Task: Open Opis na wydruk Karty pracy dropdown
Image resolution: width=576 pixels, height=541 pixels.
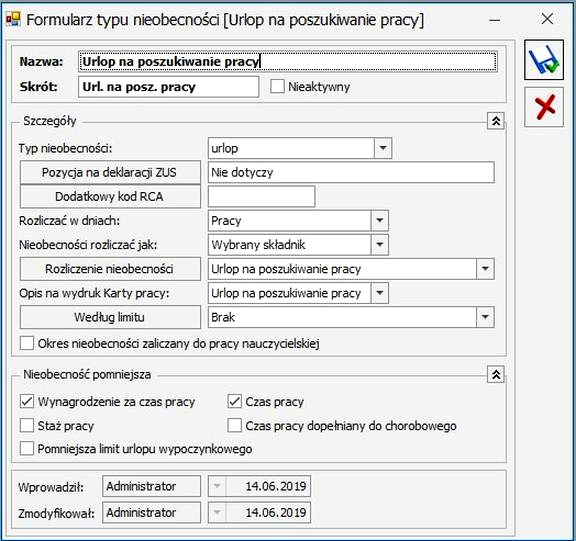Action: coord(379,293)
